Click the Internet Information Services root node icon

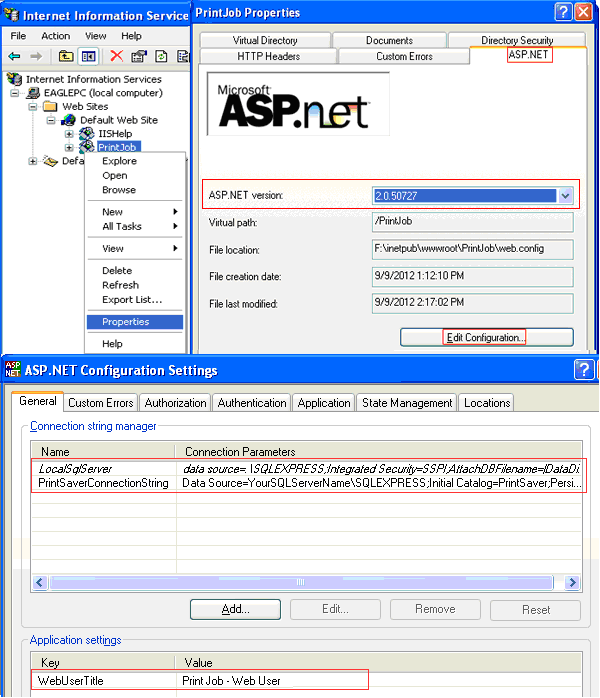point(14,79)
